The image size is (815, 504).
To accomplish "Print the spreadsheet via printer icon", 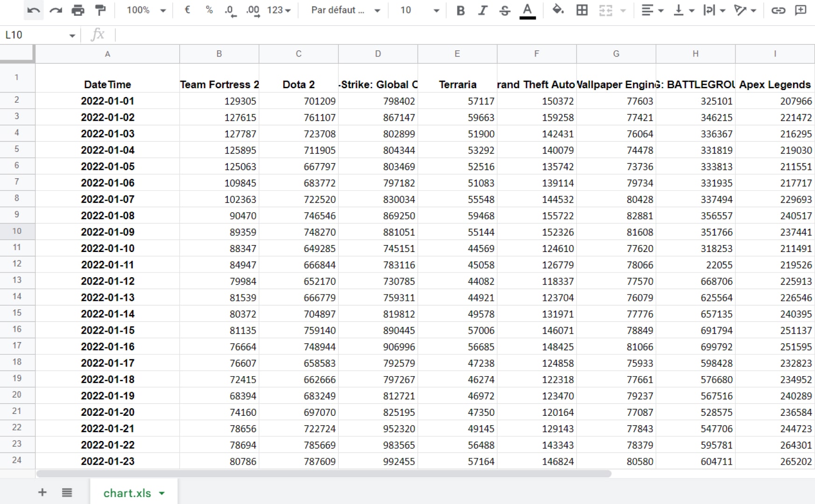I will pos(78,10).
